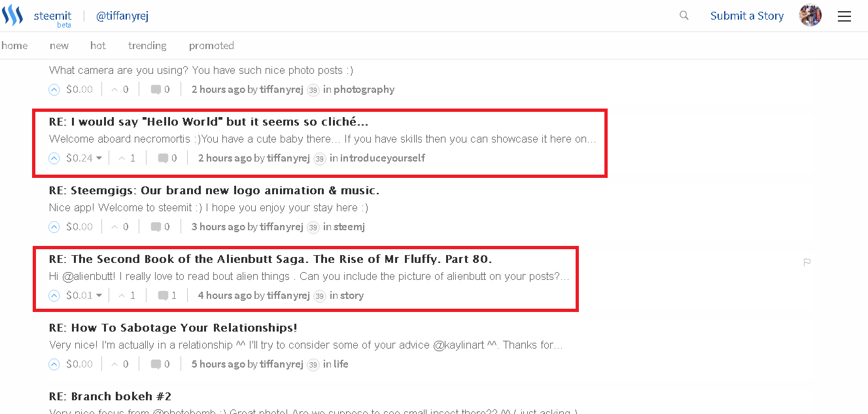This screenshot has height=414, width=868.
Task: Switch to the promoted tab
Action: [211, 46]
